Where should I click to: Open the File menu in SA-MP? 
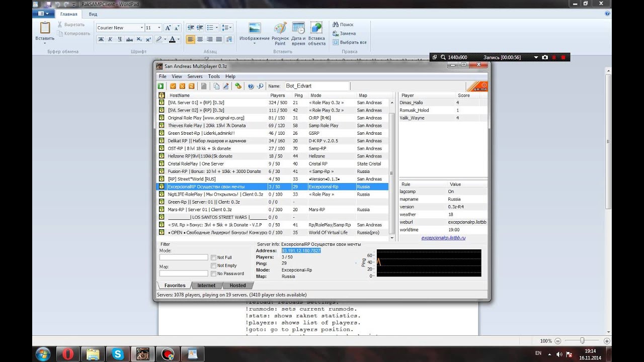coord(163,76)
